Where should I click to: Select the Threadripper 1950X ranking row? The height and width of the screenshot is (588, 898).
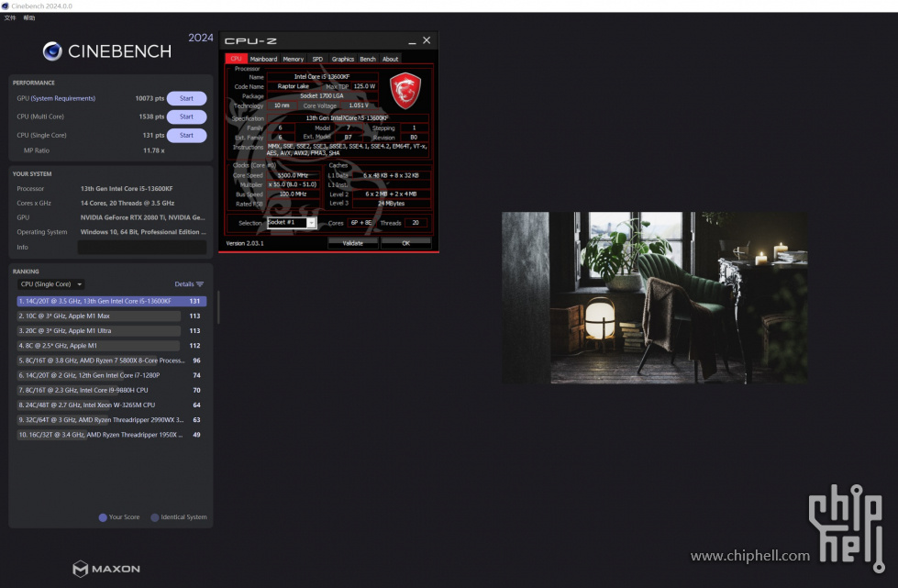coord(112,435)
